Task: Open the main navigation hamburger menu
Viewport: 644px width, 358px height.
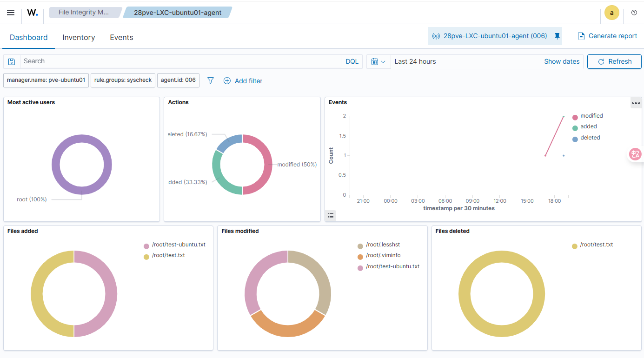Action: 10,13
